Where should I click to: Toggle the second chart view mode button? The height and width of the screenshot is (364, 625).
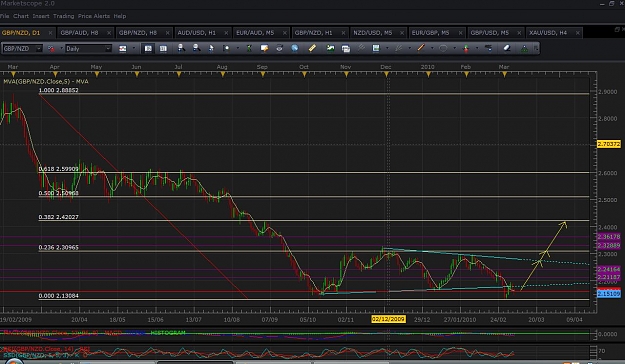(x=163, y=49)
